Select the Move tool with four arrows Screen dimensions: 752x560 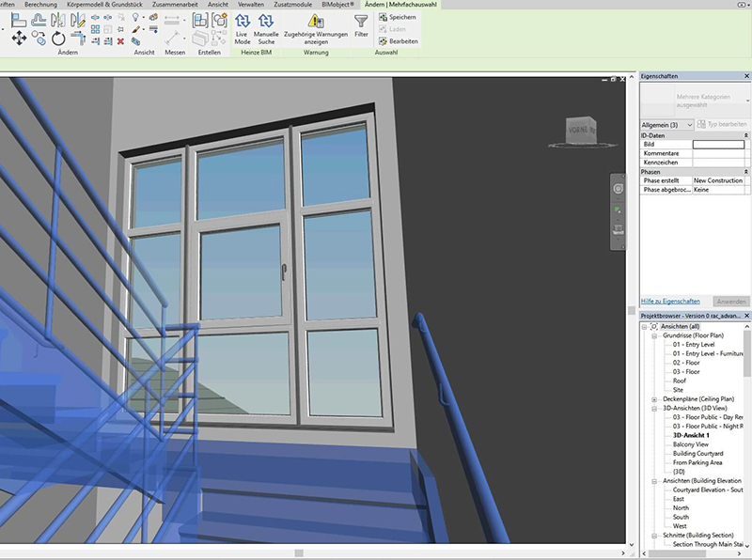19,39
